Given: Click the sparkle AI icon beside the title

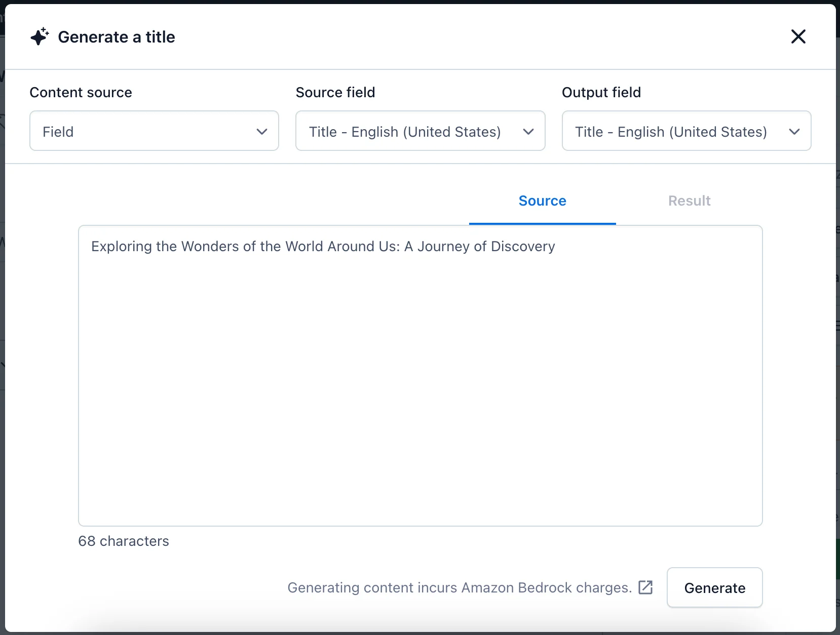Looking at the screenshot, I should point(40,36).
